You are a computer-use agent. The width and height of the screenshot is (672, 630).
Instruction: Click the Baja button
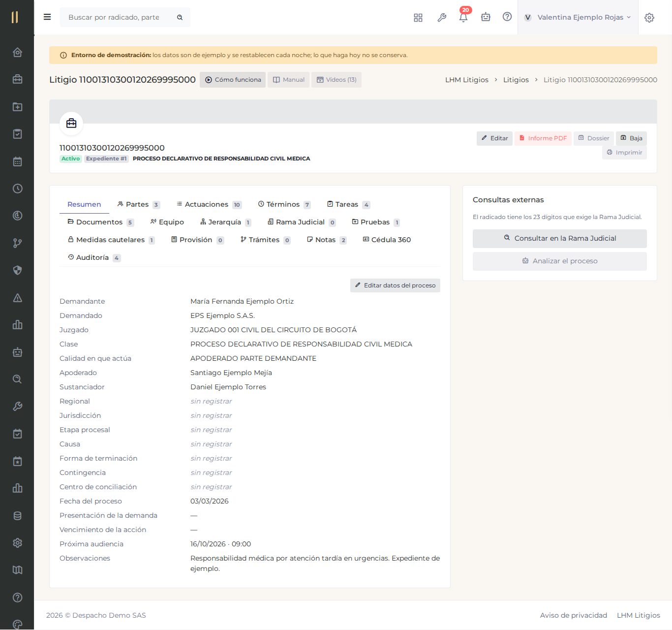[631, 138]
